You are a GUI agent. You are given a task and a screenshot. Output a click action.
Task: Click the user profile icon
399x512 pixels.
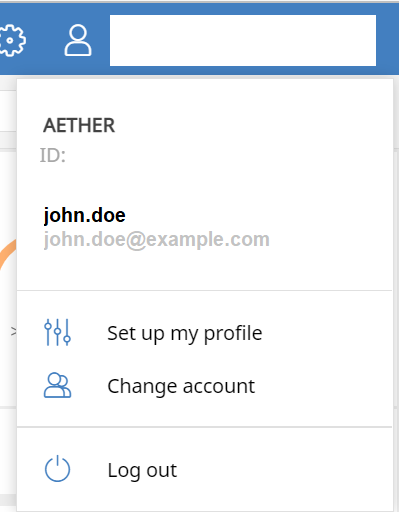coord(78,40)
